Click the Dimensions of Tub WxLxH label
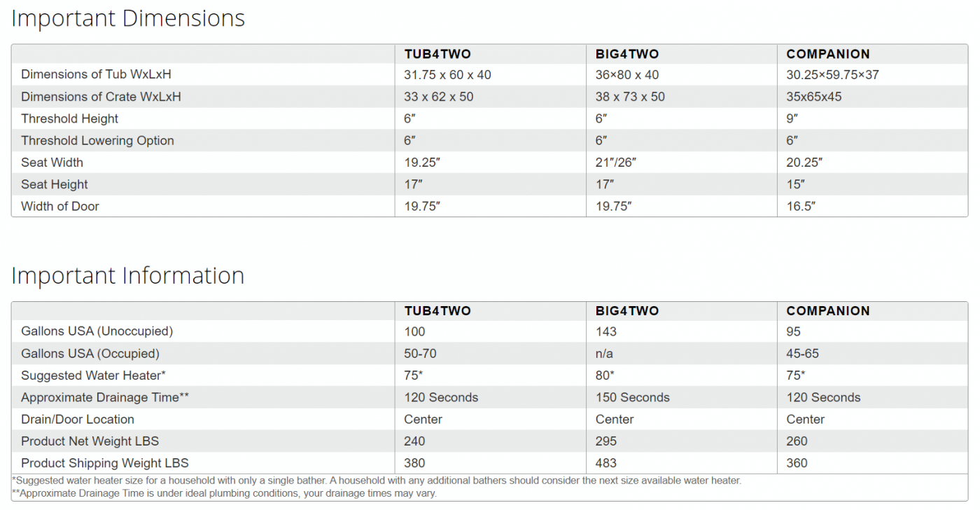The height and width of the screenshot is (510, 980). (x=96, y=74)
